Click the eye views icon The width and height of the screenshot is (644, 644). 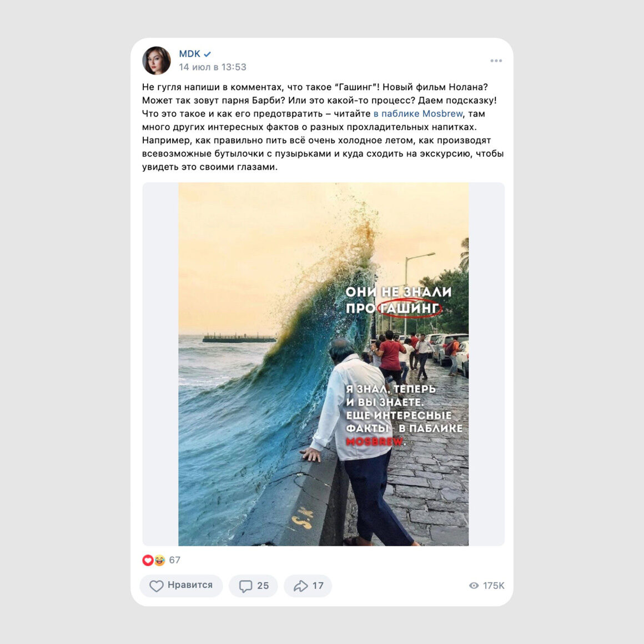click(474, 586)
